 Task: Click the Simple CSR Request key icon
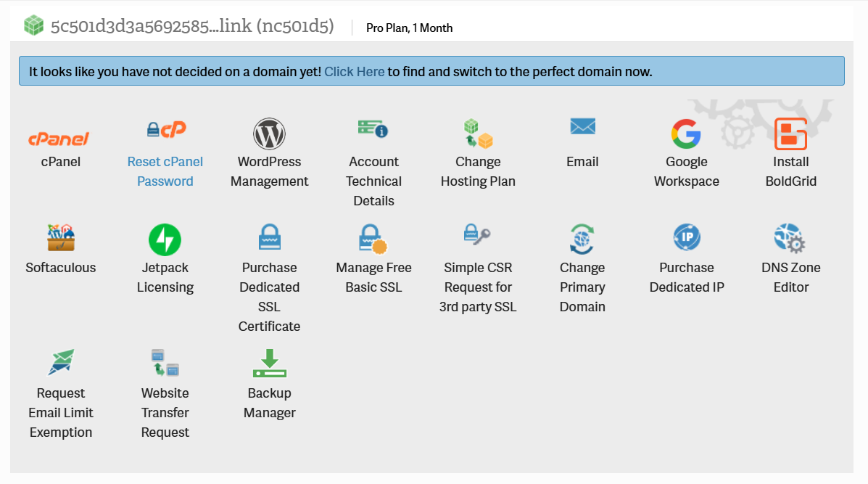pos(476,234)
